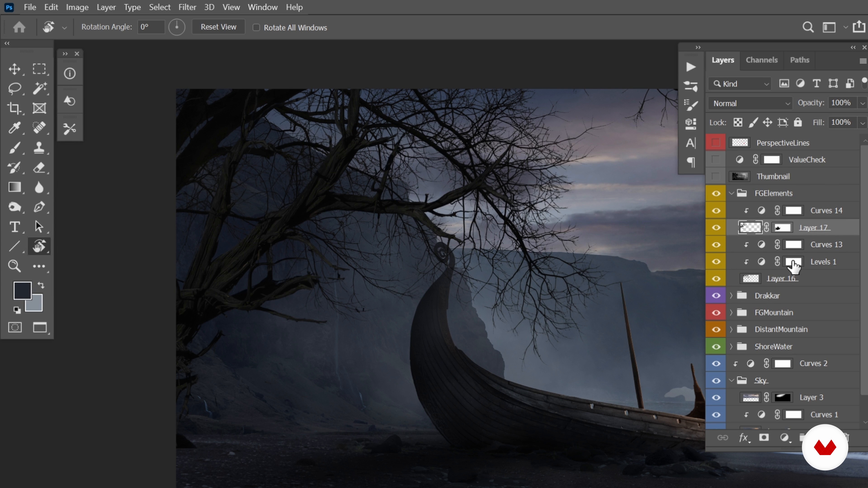This screenshot has height=488, width=868.
Task: Click the Home button icon
Action: click(x=19, y=27)
